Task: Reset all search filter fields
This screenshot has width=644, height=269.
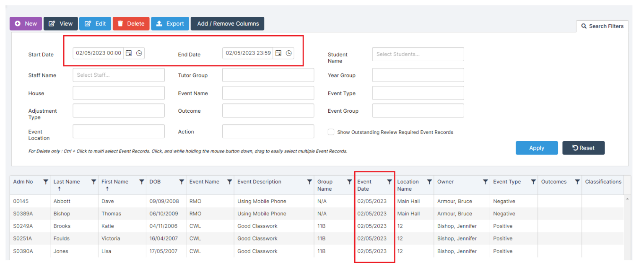Action: tap(583, 147)
